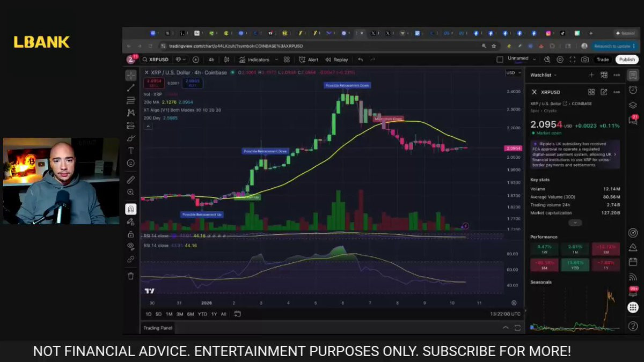644x362 pixels.
Task: Enter fullscreen mode
Action: click(572, 60)
